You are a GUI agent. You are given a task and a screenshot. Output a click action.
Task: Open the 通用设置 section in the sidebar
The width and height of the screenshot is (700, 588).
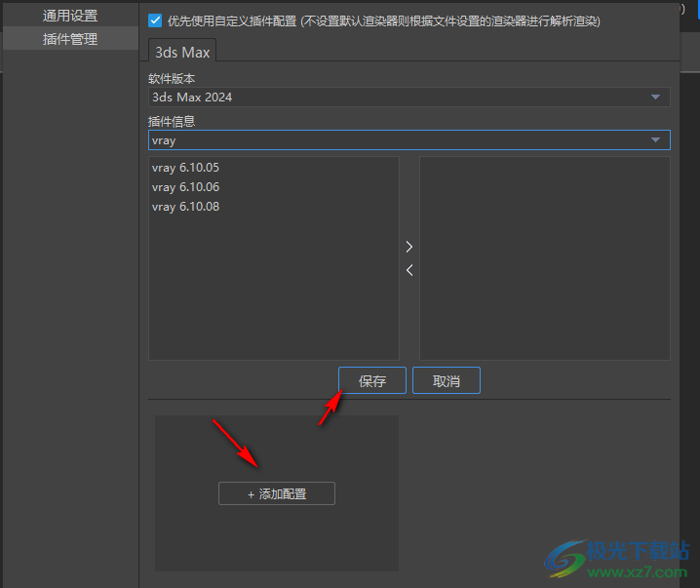70,16
